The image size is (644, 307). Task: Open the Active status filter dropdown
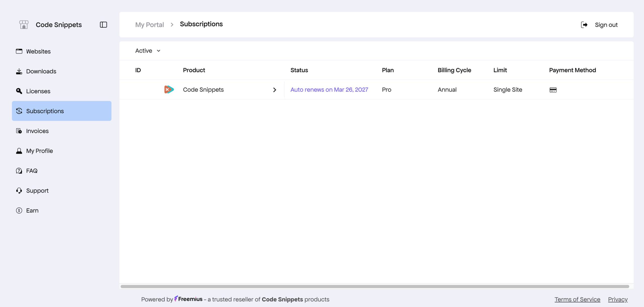coord(148,51)
